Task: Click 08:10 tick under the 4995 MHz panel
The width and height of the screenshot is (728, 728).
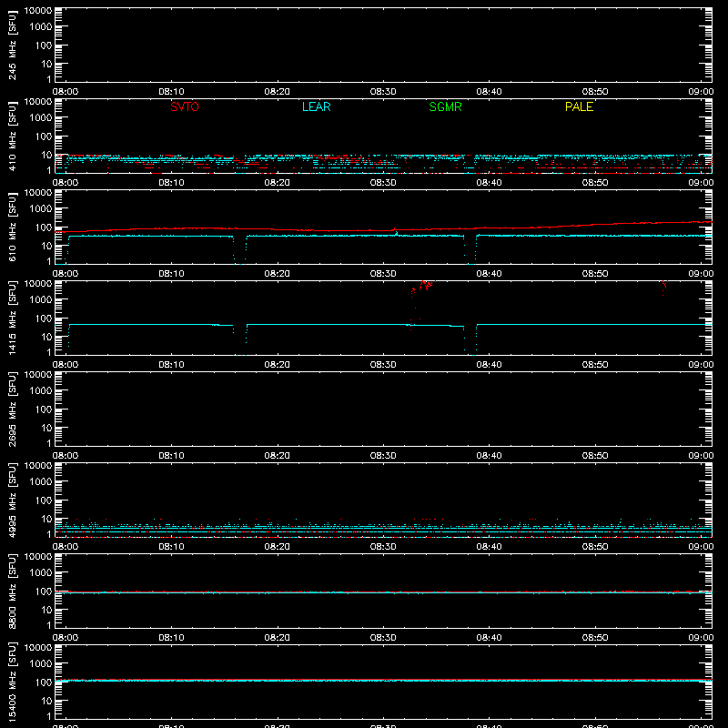Action: click(171, 547)
